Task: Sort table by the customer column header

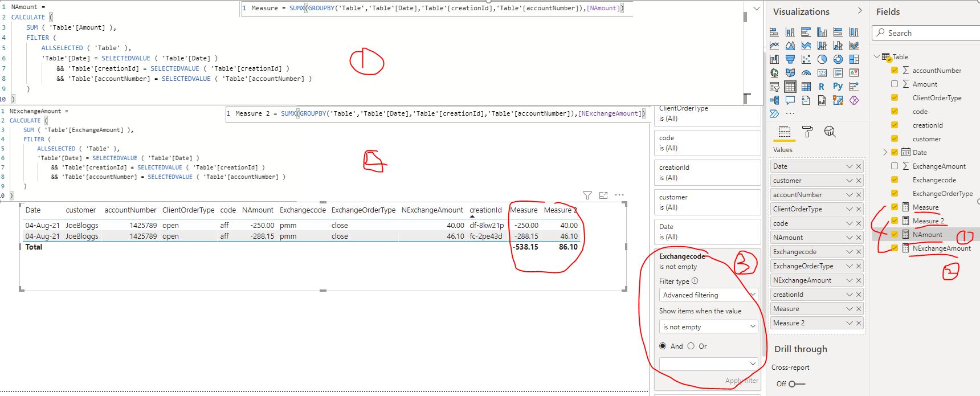Action: pyautogui.click(x=80, y=210)
